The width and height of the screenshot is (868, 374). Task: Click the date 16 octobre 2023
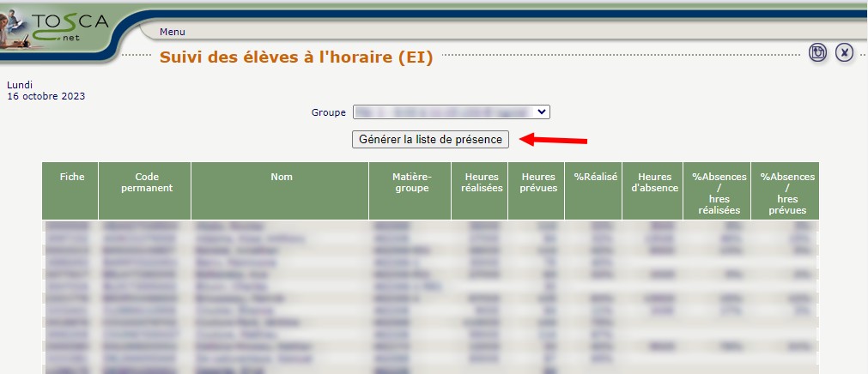pyautogui.click(x=46, y=96)
